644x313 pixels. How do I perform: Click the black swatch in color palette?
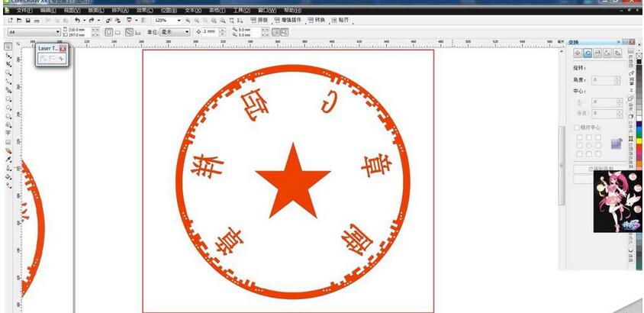(x=639, y=62)
